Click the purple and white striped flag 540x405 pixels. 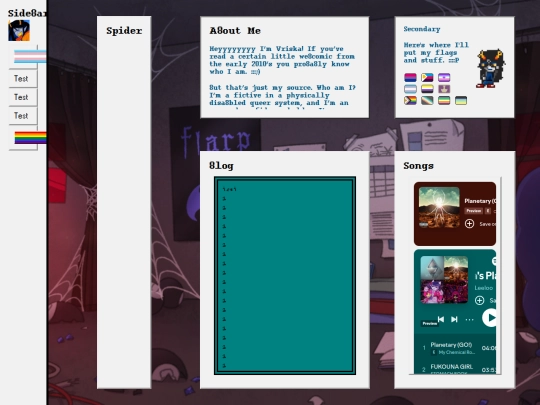[x=444, y=77]
